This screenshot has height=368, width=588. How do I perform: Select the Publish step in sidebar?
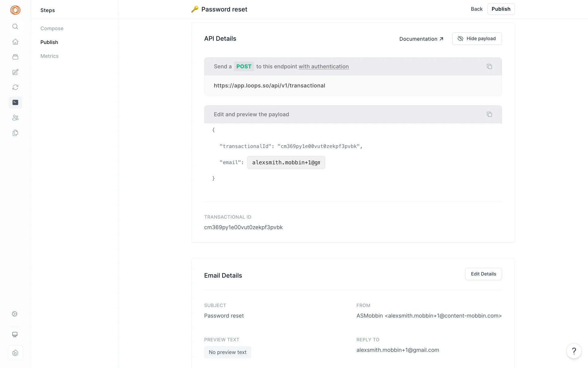49,42
